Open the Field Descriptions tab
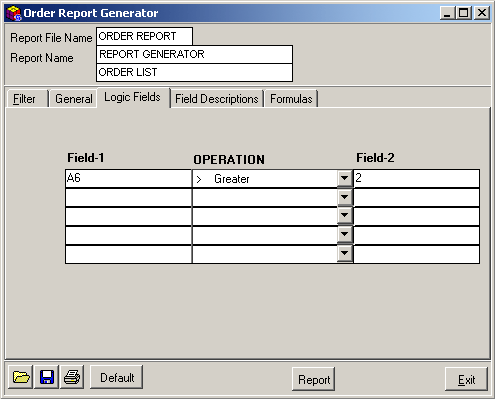 [217, 99]
